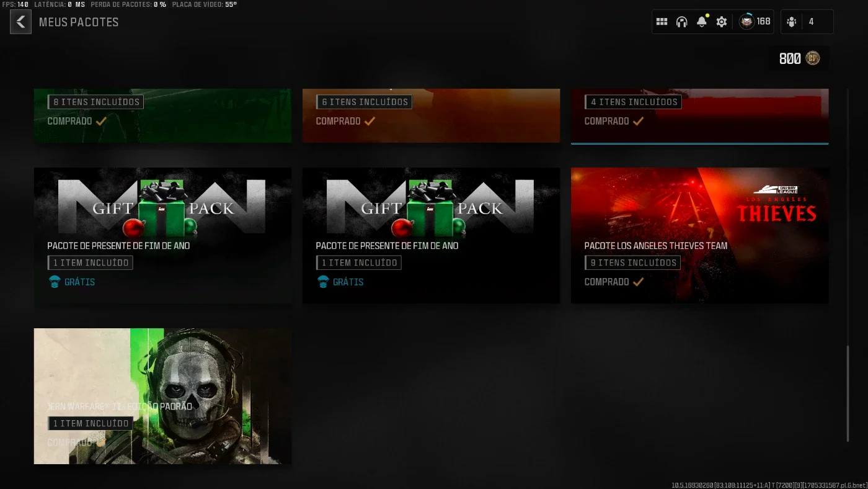
Task: Click the 800 COD Points balance
Action: pyautogui.click(x=790, y=59)
